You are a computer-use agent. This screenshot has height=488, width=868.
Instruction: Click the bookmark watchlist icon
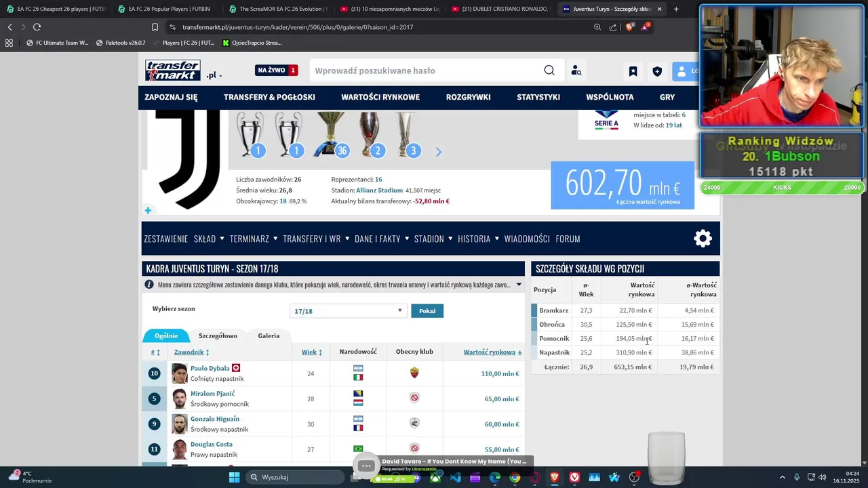coord(633,71)
